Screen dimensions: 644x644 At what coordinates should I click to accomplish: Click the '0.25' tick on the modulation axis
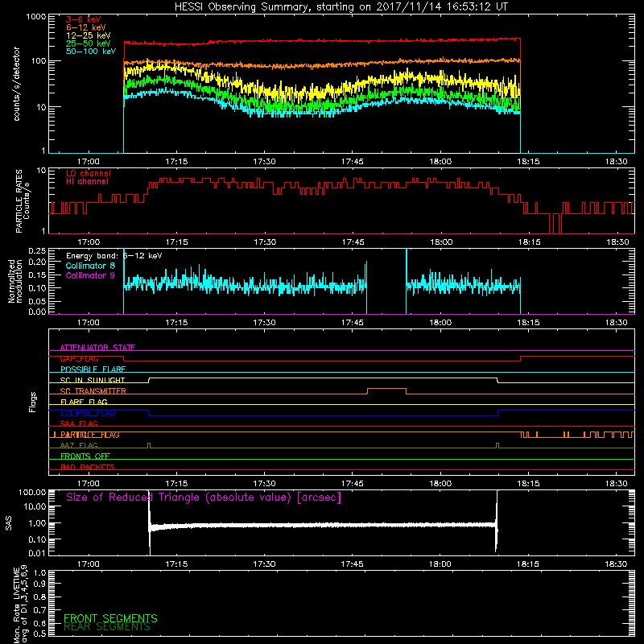click(x=37, y=251)
